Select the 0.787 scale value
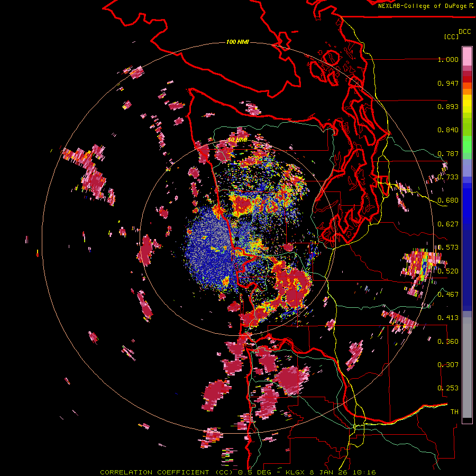The height and width of the screenshot is (476, 476). click(x=448, y=153)
